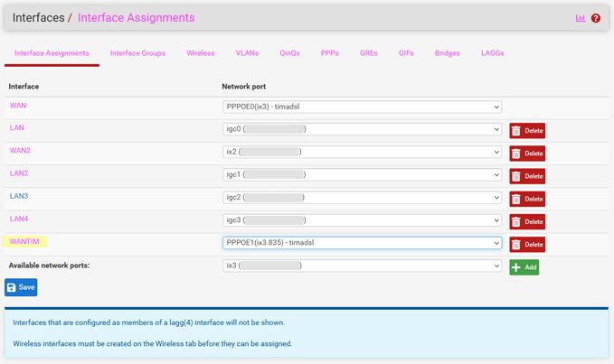Delete the LAN interface assignment
This screenshot has height=364, width=614.
tap(527, 131)
